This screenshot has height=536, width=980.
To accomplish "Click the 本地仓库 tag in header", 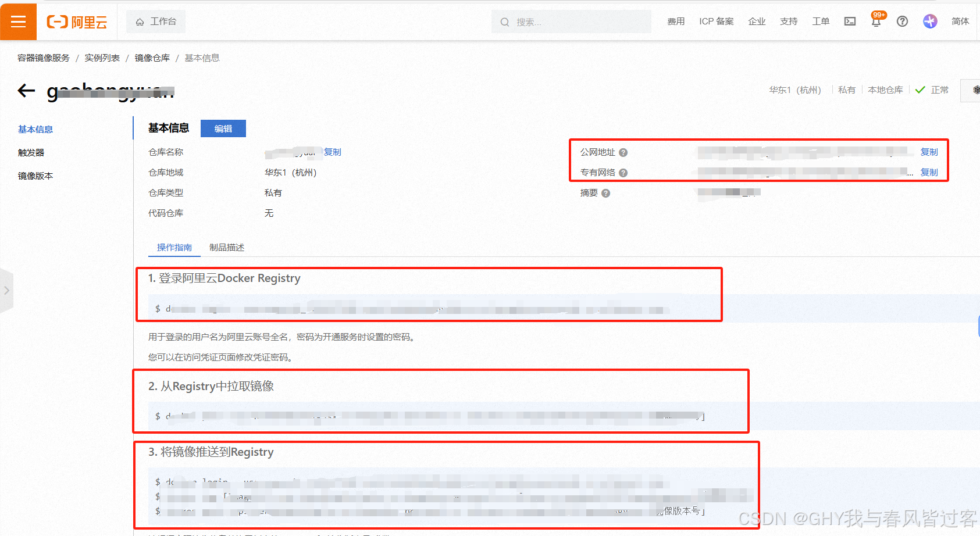I will coord(885,90).
